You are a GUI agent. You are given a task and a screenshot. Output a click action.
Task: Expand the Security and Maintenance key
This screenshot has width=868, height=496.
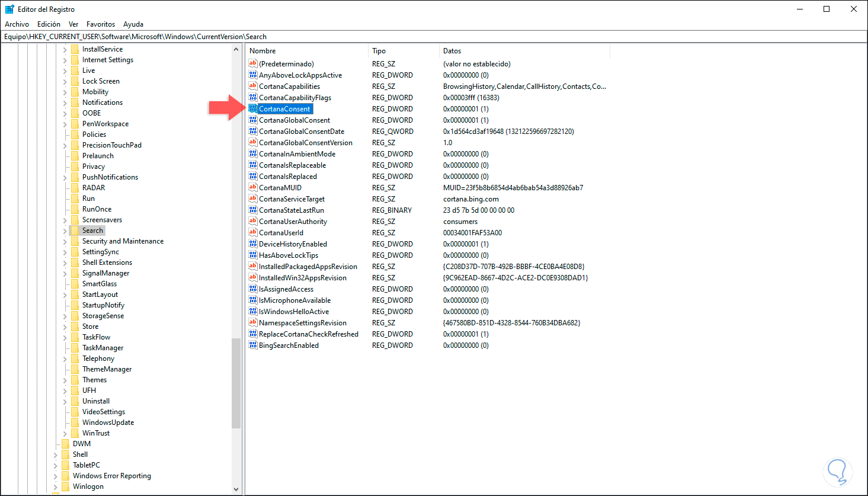pos(65,241)
